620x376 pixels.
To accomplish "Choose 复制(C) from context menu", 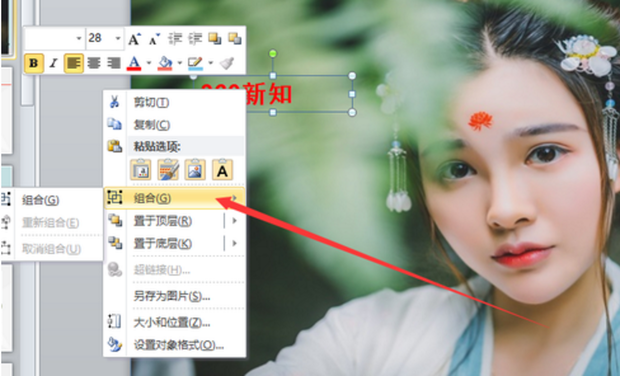I will pyautogui.click(x=152, y=125).
